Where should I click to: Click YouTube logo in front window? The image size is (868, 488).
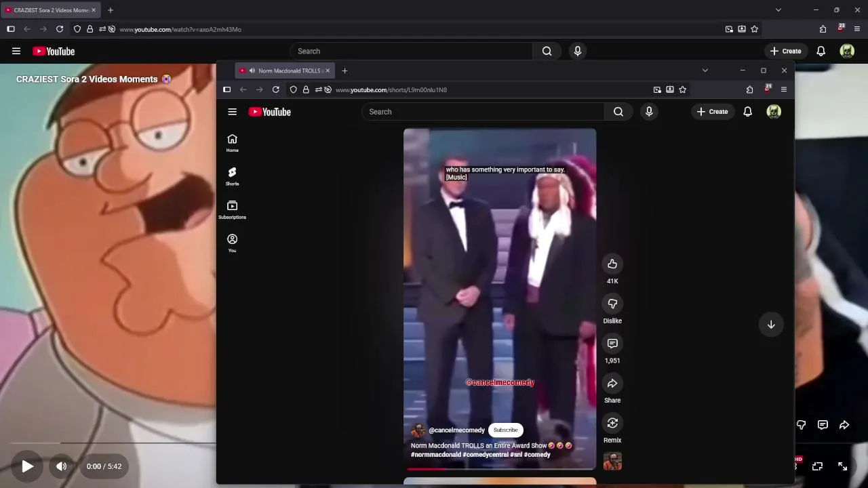click(x=269, y=112)
